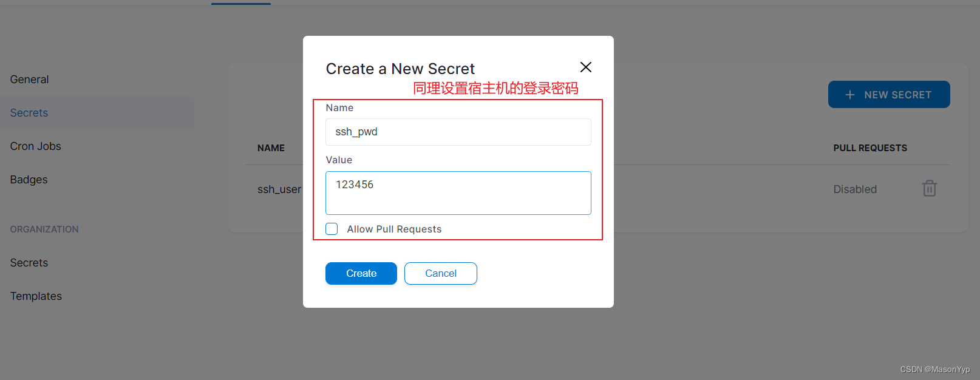The height and width of the screenshot is (380, 980).
Task: Click the Name input containing ssh_pwd
Action: pyautogui.click(x=458, y=132)
